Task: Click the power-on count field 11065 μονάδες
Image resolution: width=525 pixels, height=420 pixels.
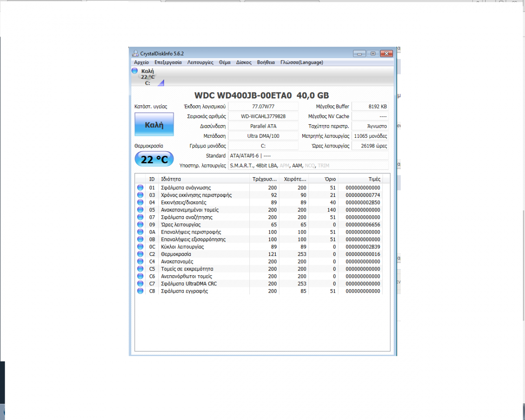Action: click(370, 136)
